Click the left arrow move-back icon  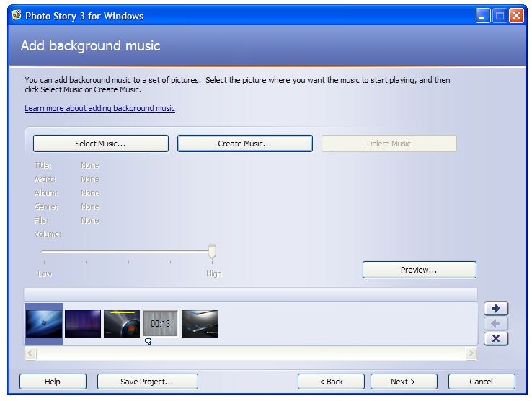click(496, 324)
